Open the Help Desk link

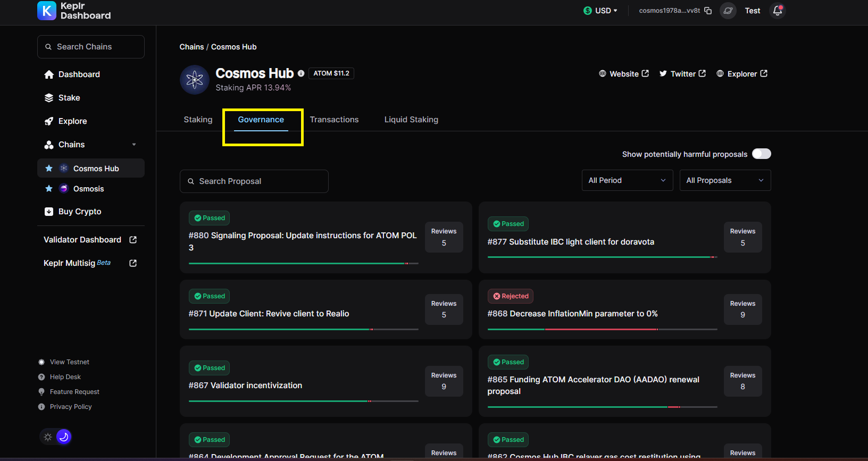point(65,377)
